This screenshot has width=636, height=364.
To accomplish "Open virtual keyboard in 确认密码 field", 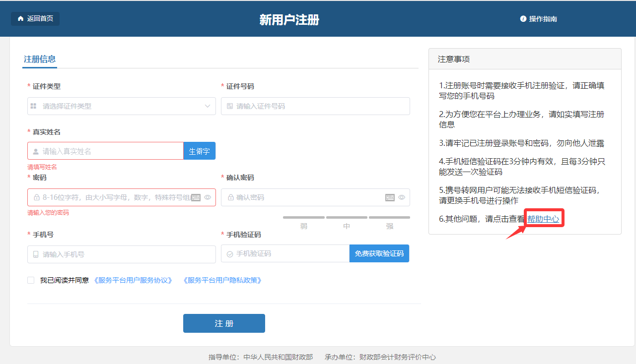I will pyautogui.click(x=390, y=197).
